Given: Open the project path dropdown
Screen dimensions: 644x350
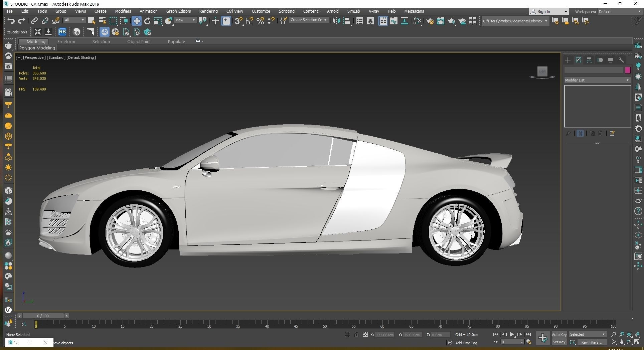Looking at the screenshot, I should pyautogui.click(x=515, y=21).
